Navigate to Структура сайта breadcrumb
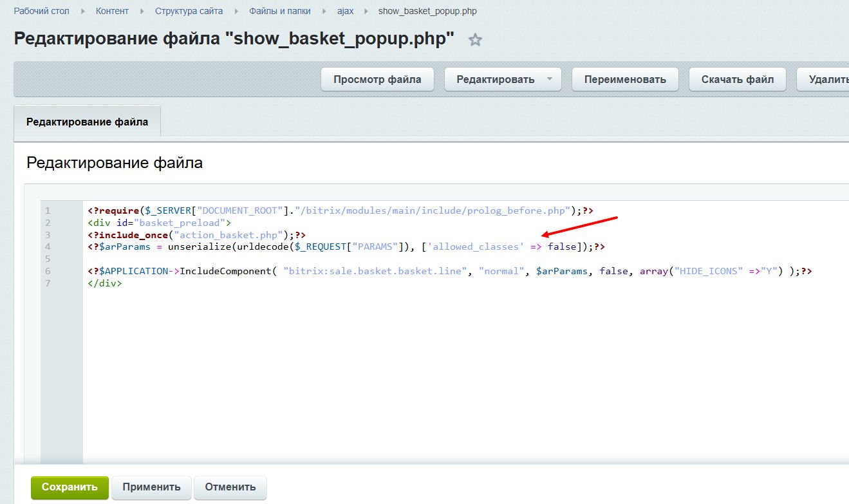 click(x=189, y=11)
